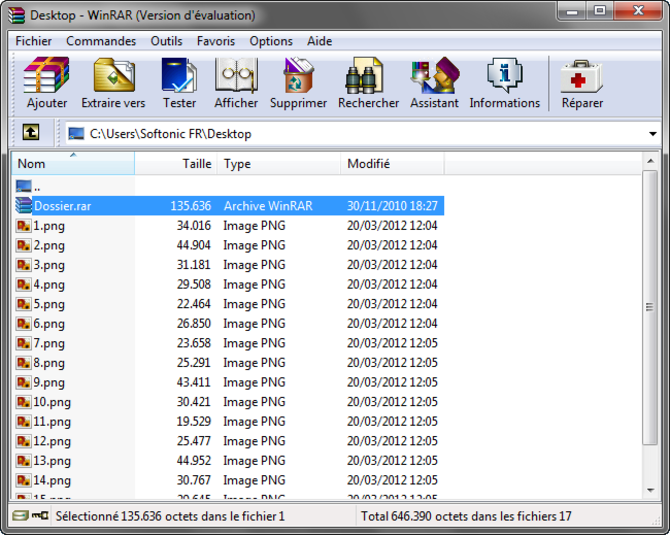Click the size value 44.904
Viewport: 670px width, 535px height.
click(194, 245)
